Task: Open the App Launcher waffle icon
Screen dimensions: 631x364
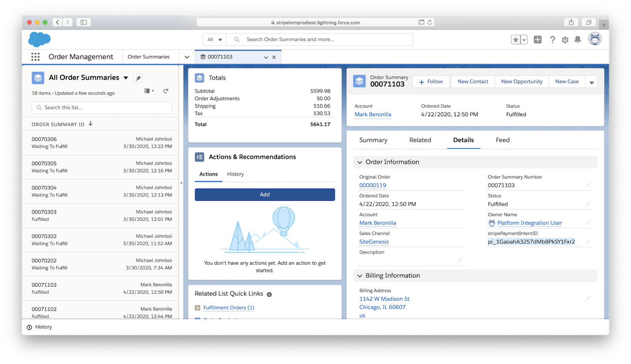Action: coord(35,57)
